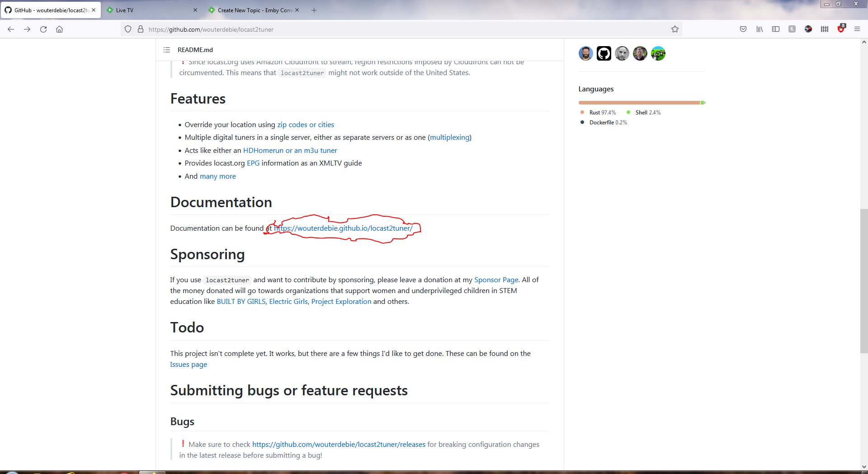Open tracking protection shield in address bar
This screenshot has width=868, height=474.
128,29
